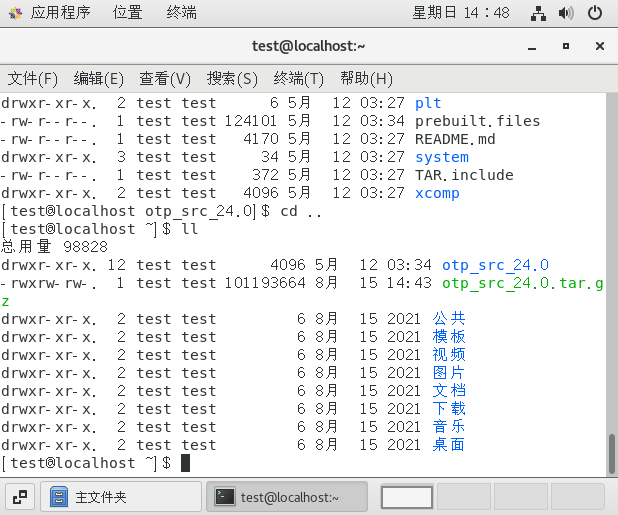Click the green otp_src_24.0.tar.g file name
The width and height of the screenshot is (618, 515).
[522, 283]
